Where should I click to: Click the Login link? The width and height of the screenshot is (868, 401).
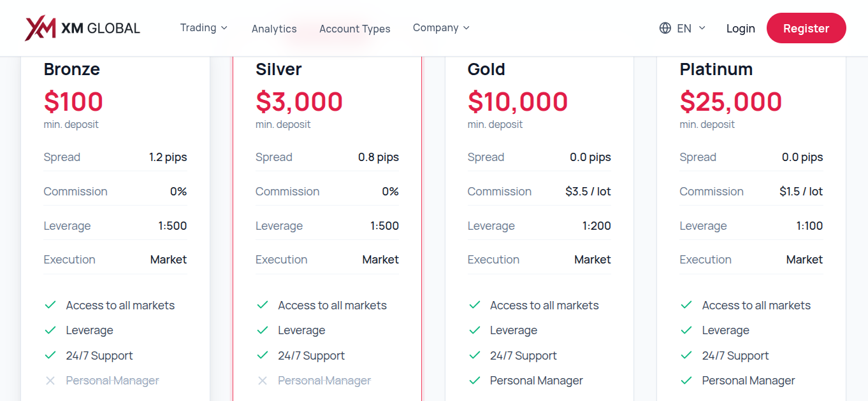pos(741,28)
